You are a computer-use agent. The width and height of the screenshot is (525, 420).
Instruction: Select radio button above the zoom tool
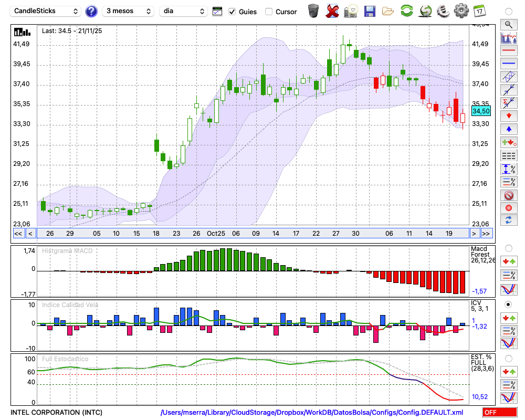coord(509,12)
